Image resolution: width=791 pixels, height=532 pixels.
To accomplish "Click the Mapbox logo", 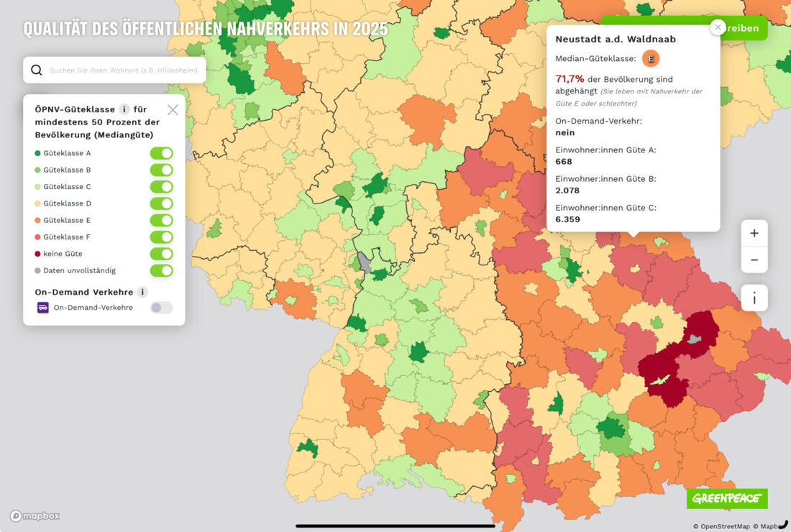I will point(35,515).
